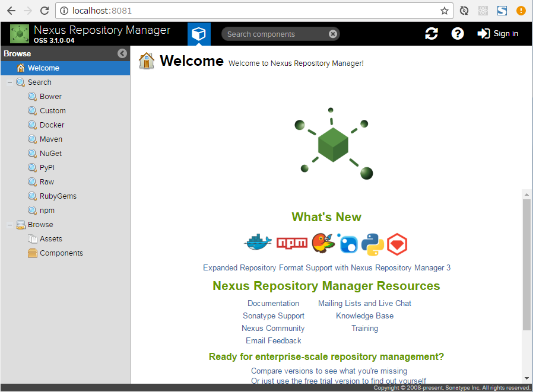Viewport: 533px width, 392px height.
Task: Open the help question mark icon
Action: 457,33
